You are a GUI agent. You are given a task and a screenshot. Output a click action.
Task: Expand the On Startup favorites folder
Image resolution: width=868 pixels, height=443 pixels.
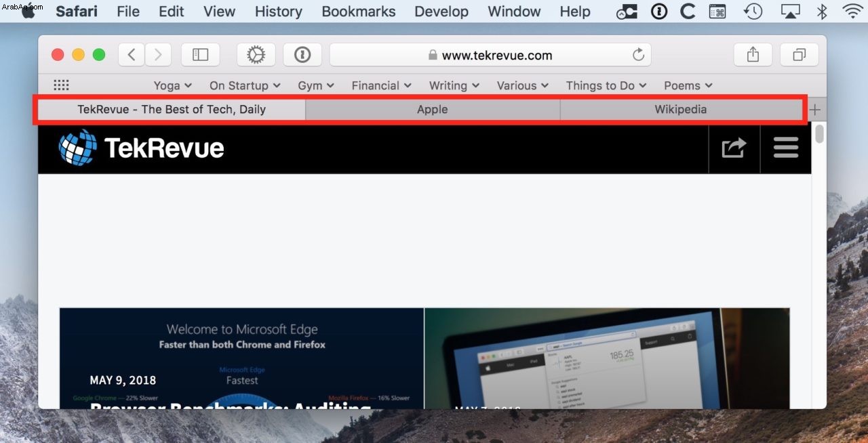click(245, 85)
